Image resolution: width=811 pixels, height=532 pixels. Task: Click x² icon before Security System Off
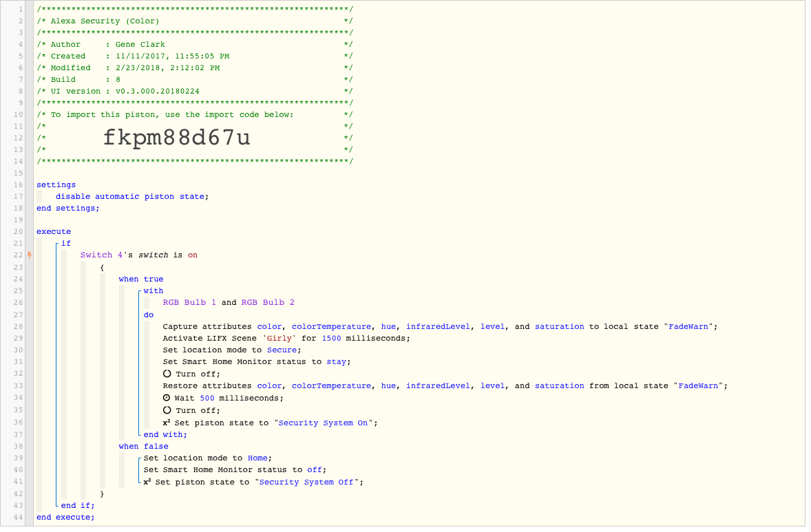pos(147,482)
